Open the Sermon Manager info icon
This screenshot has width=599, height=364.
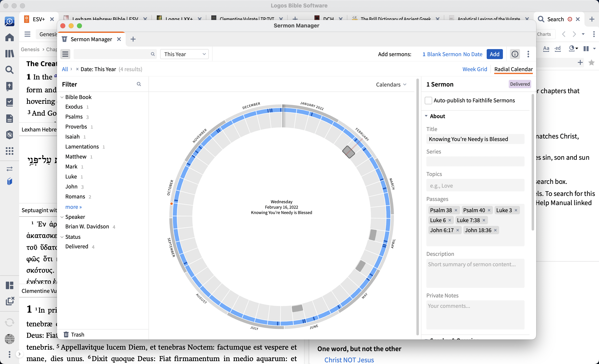tap(515, 54)
